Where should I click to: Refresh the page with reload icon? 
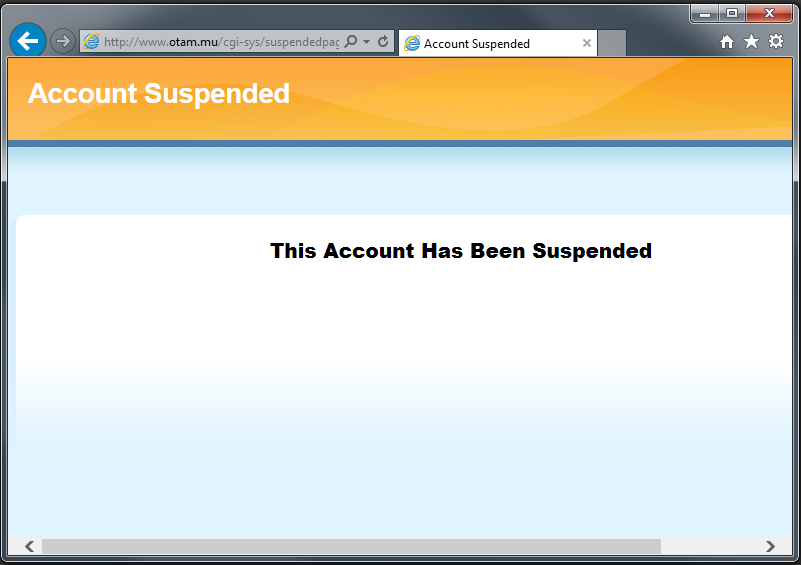(x=383, y=41)
